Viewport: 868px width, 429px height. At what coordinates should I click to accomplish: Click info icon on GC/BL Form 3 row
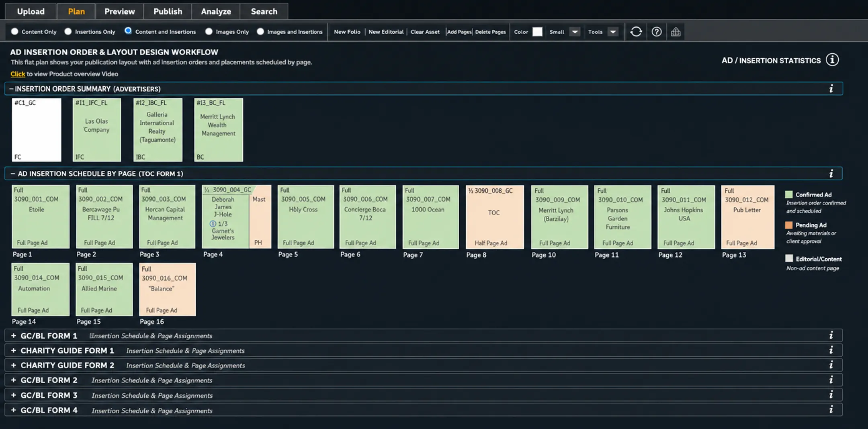click(831, 395)
